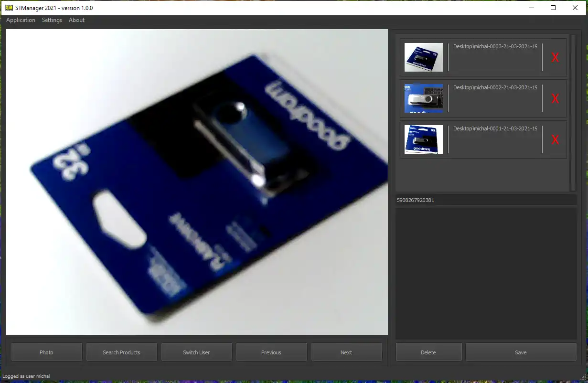
Task: Click the Search Products button
Action: click(x=122, y=352)
